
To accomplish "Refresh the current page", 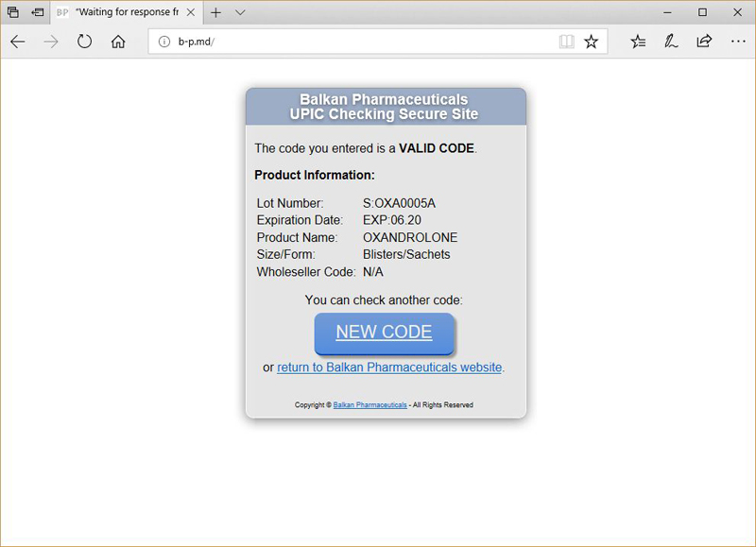I will pyautogui.click(x=84, y=42).
